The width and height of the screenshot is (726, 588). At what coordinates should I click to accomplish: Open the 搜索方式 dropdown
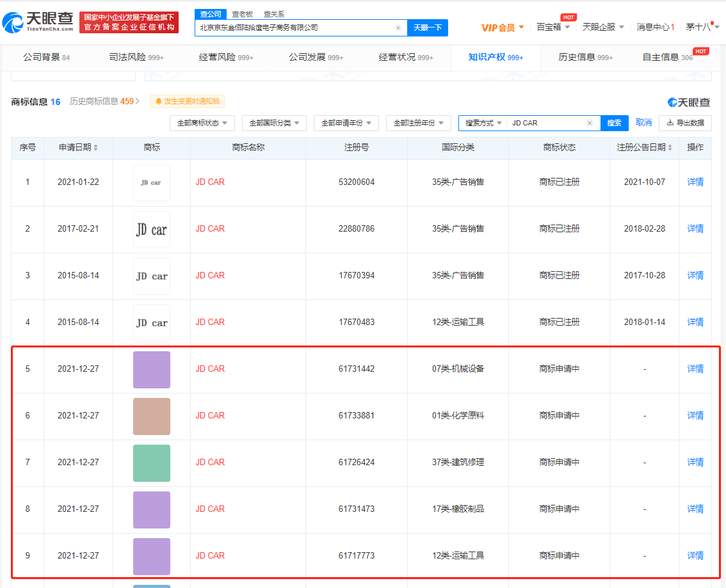(483, 123)
